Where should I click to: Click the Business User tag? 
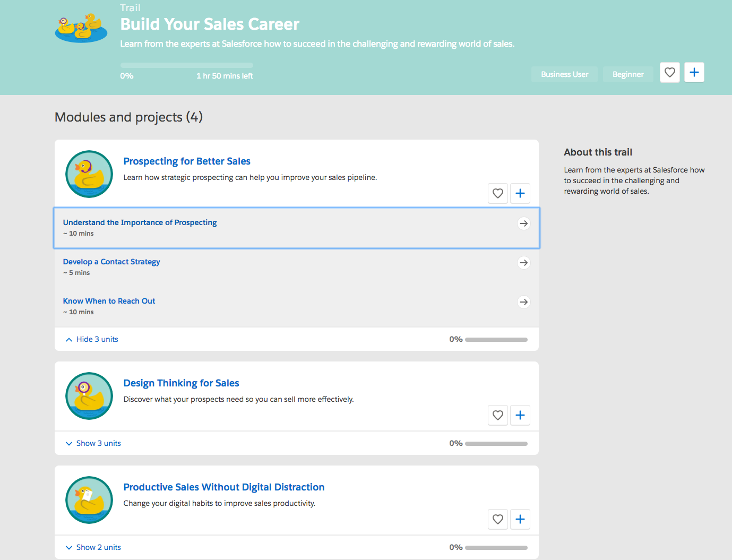click(564, 74)
